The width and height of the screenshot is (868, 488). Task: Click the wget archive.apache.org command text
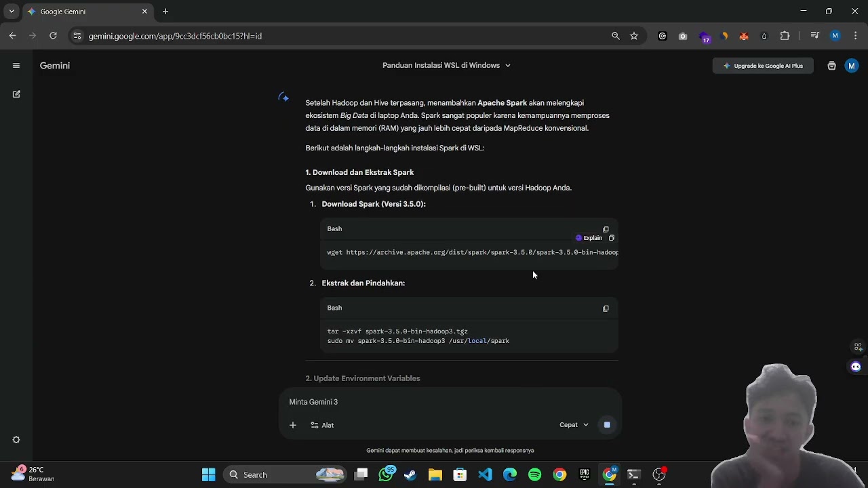click(x=473, y=252)
